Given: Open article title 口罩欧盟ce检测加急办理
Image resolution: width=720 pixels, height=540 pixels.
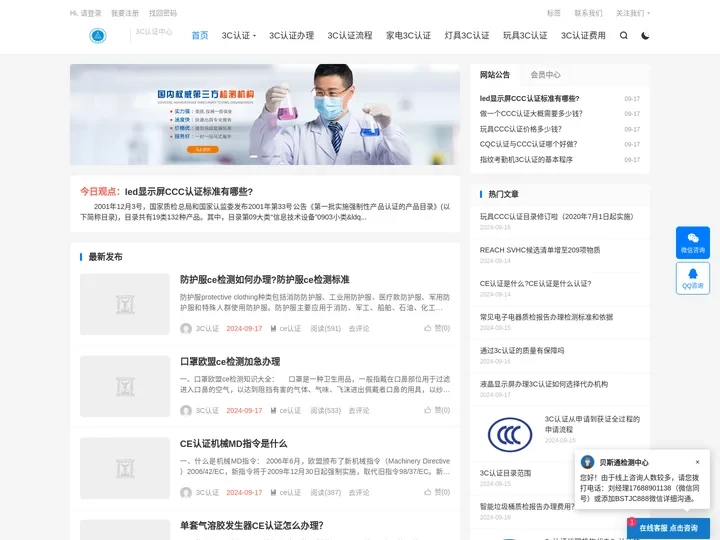Looking at the screenshot, I should 230,361.
